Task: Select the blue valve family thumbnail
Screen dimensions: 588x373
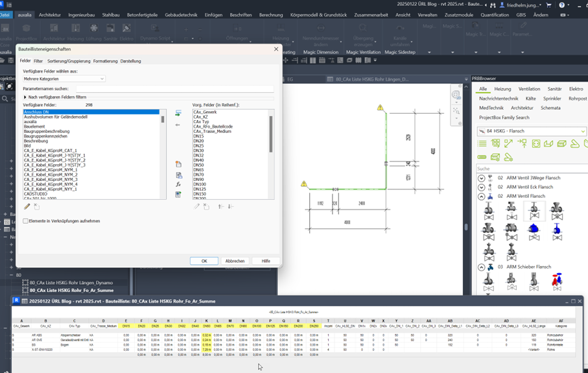Action: (534, 230)
